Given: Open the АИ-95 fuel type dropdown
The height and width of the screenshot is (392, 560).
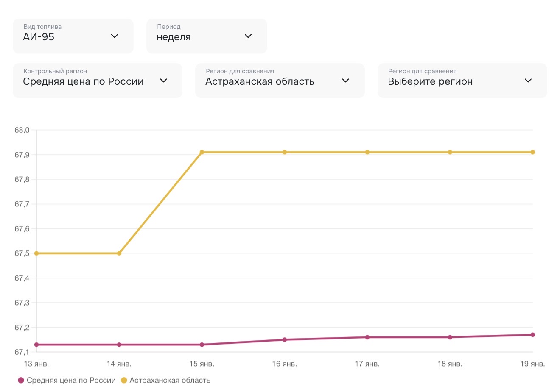Looking at the screenshot, I should tap(73, 36).
